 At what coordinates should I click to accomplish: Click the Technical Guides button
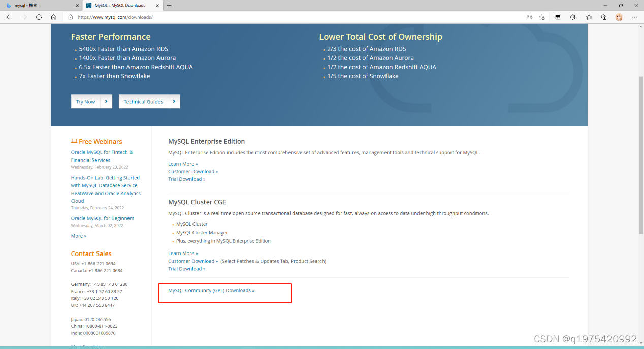(149, 102)
